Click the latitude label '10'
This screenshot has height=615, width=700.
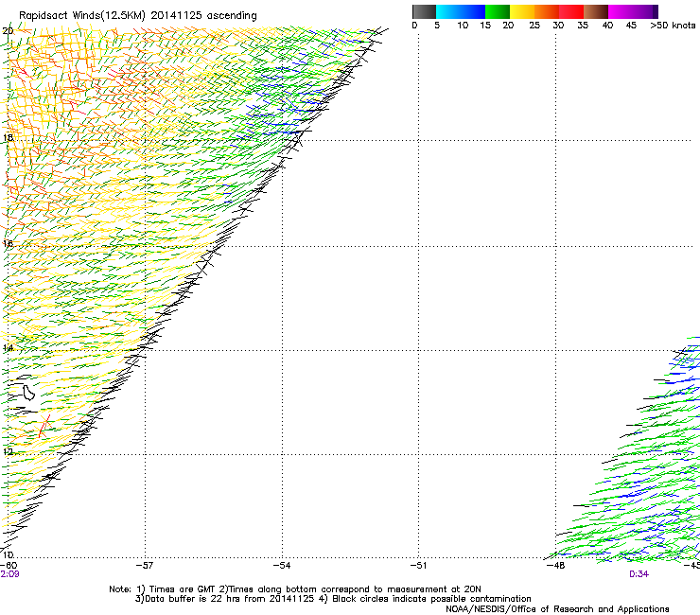(x=8, y=554)
